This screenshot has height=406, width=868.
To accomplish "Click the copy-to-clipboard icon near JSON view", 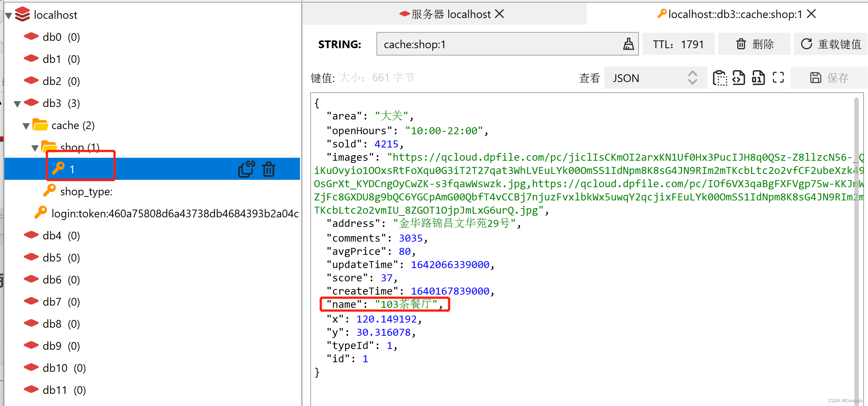I will [x=719, y=78].
